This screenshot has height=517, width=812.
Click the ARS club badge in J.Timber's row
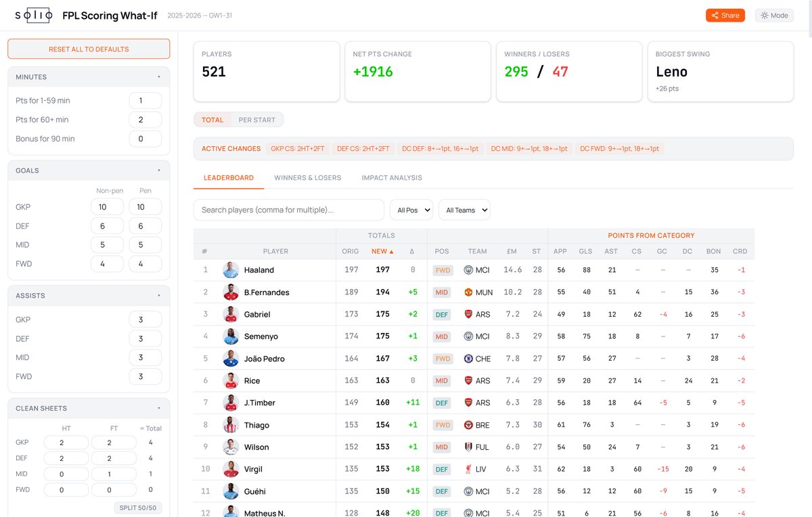[468, 403]
